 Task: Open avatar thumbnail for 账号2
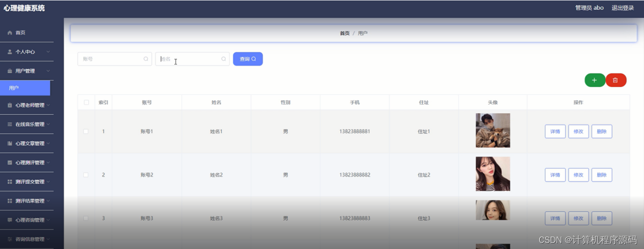pyautogui.click(x=493, y=174)
